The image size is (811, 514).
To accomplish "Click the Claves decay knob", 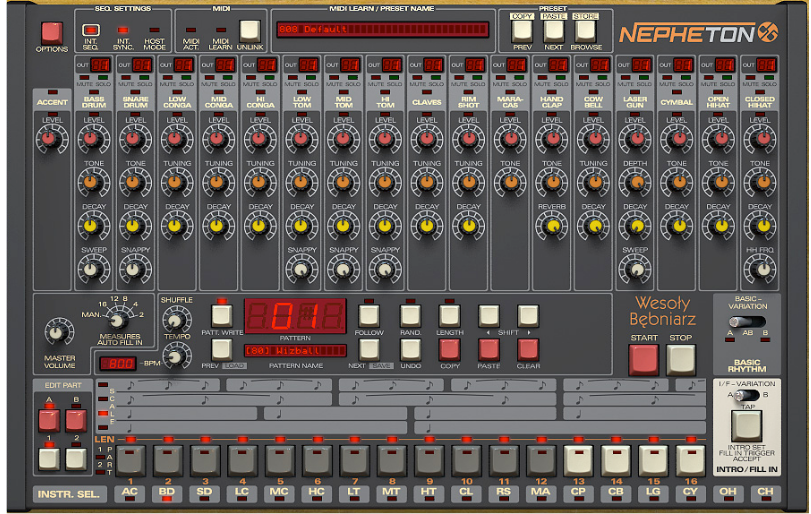I will [x=427, y=225].
